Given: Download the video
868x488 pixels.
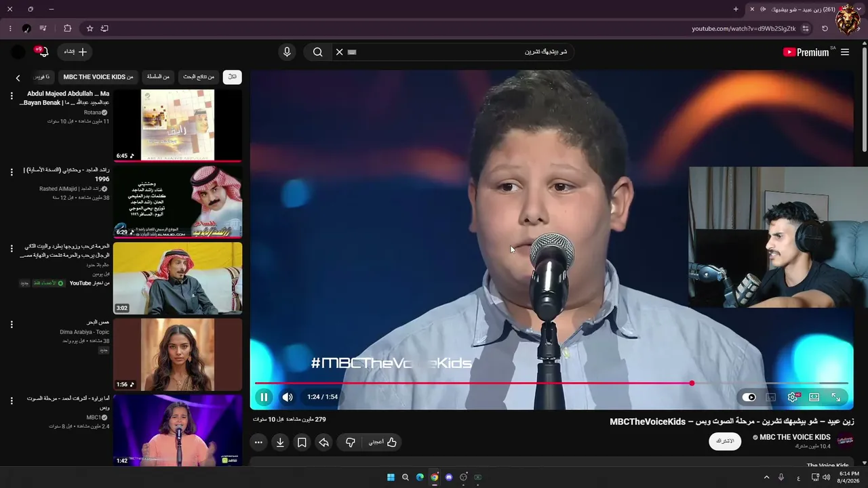Looking at the screenshot, I should [x=280, y=442].
